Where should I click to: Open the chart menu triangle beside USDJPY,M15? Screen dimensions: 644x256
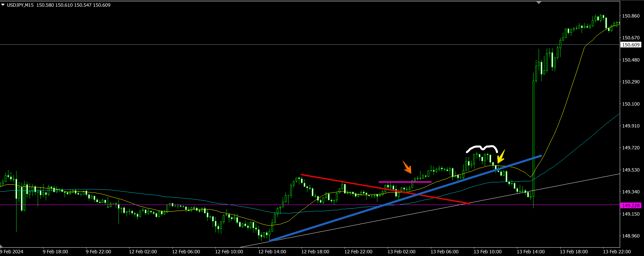click(x=3, y=5)
